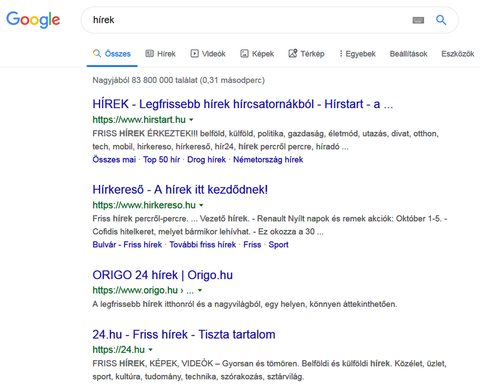Click the Google logo

click(x=33, y=20)
